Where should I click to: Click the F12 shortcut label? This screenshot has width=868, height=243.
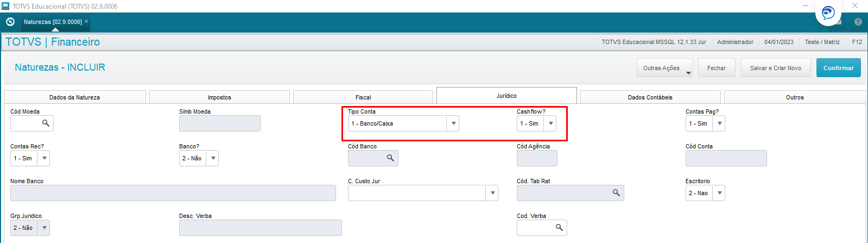[857, 42]
